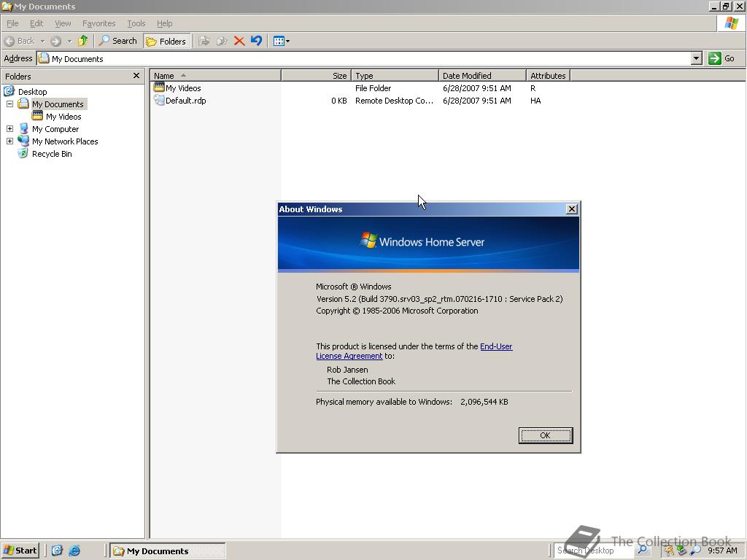Click Show Desktop quick launch icon

57,551
